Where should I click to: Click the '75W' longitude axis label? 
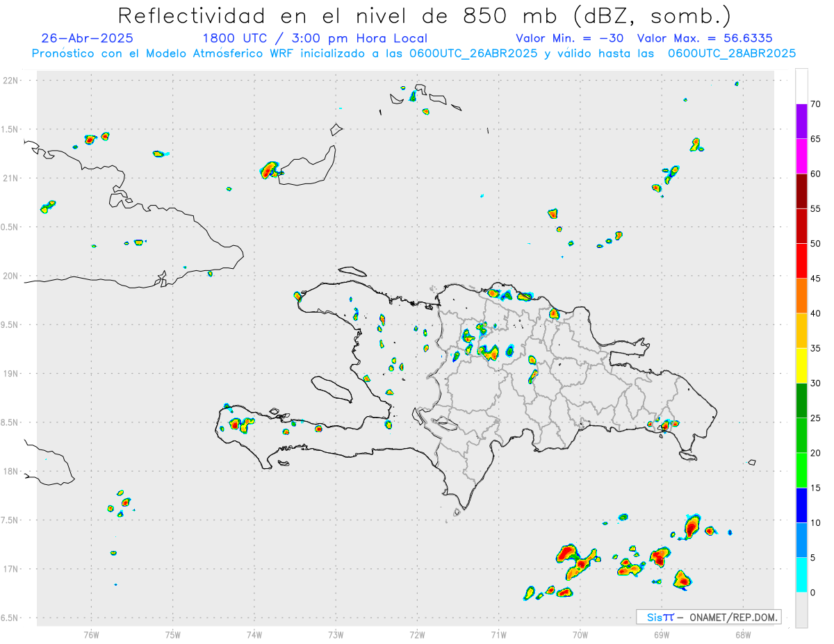tap(172, 634)
